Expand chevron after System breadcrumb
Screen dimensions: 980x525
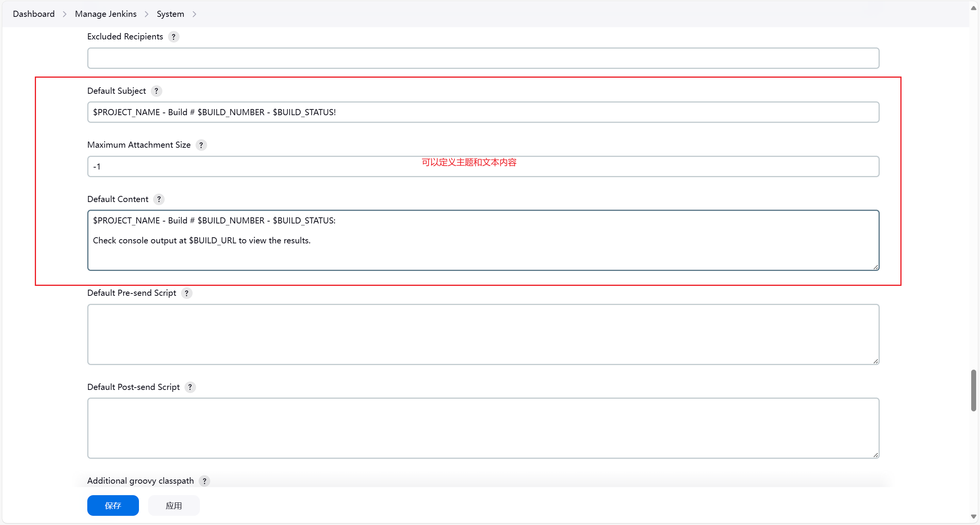(x=194, y=14)
